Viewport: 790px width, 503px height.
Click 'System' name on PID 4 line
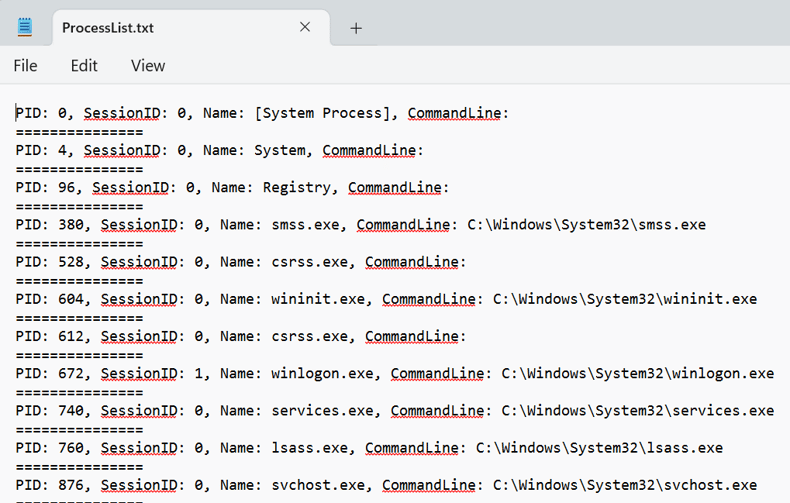[280, 150]
